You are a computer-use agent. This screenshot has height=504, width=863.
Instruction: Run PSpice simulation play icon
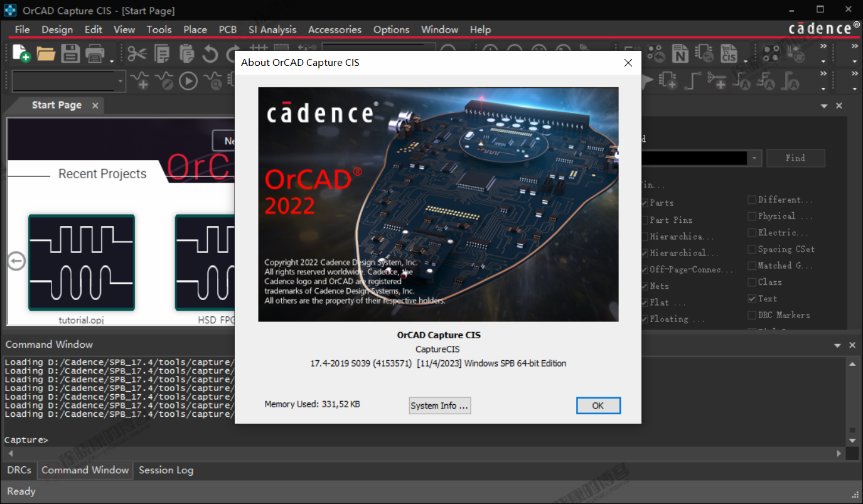[188, 80]
